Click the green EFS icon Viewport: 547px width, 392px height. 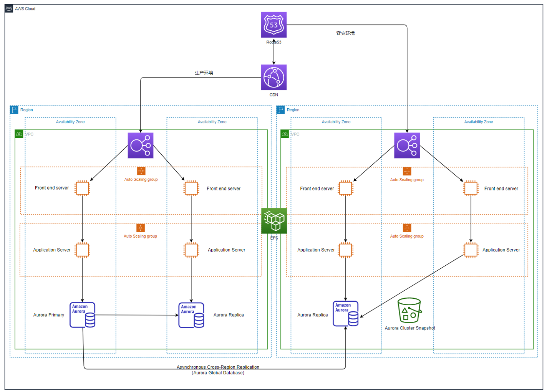pyautogui.click(x=274, y=221)
